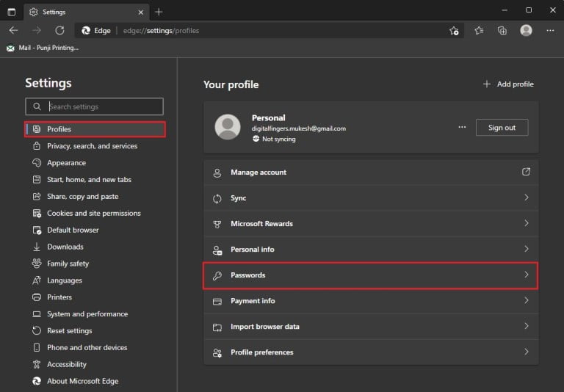The image size is (564, 392).
Task: Click the back navigation arrow
Action: [14, 31]
